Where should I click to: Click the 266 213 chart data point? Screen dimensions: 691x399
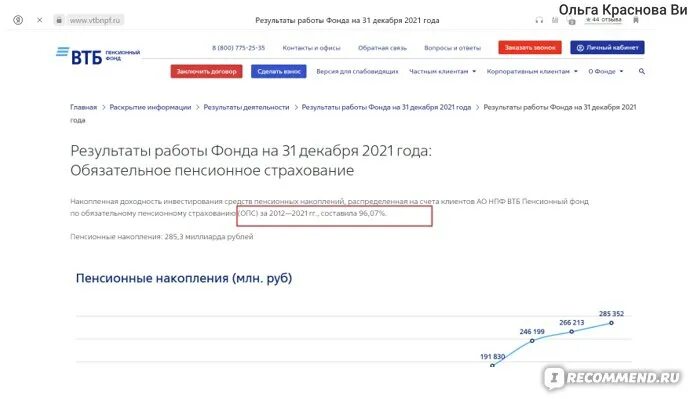tap(572, 332)
